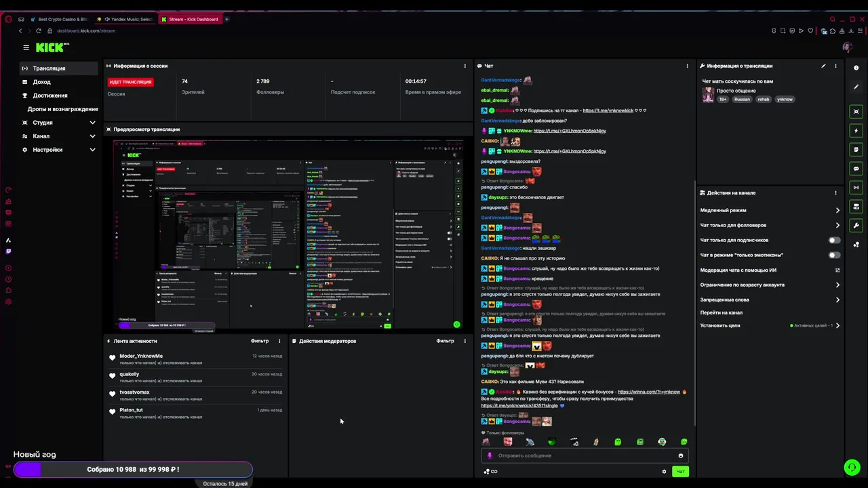Image resolution: width=868 pixels, height=488 pixels.
Task: Edit stream info via header pencil icon
Action: tap(823, 66)
